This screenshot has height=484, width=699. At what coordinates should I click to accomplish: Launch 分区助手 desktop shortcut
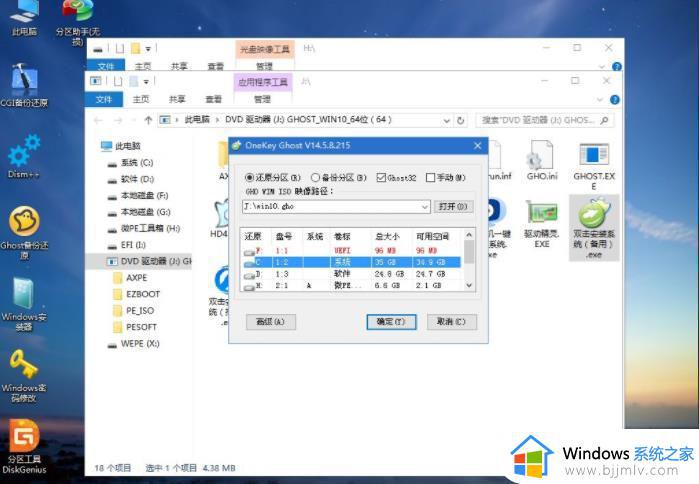77,20
